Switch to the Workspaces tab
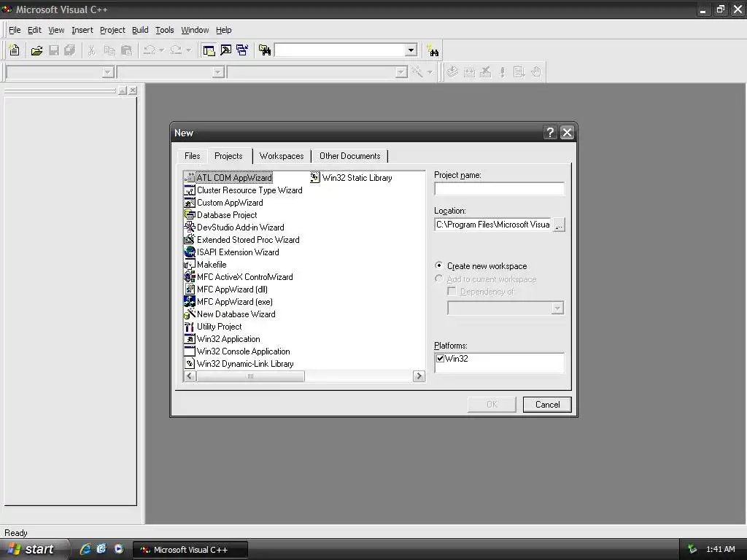 tap(282, 156)
